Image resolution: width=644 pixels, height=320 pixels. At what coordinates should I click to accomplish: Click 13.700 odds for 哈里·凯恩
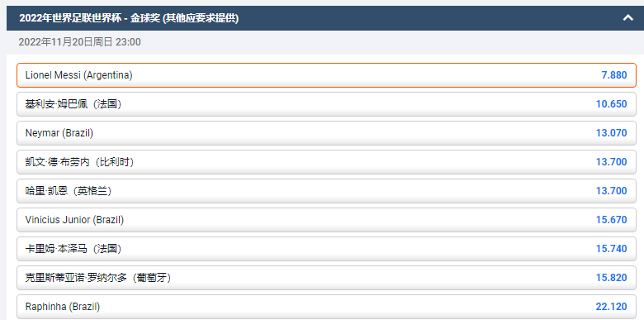point(612,191)
